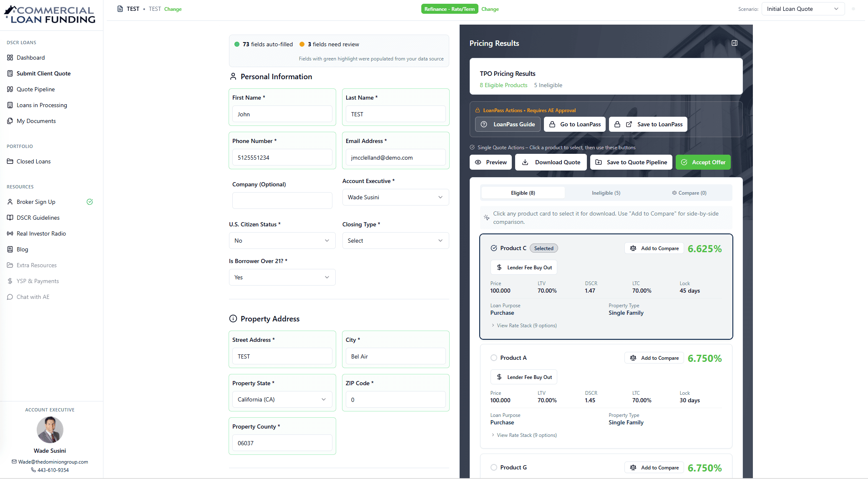Click the eye icon on Preview button
The height and width of the screenshot is (479, 868).
[478, 162]
